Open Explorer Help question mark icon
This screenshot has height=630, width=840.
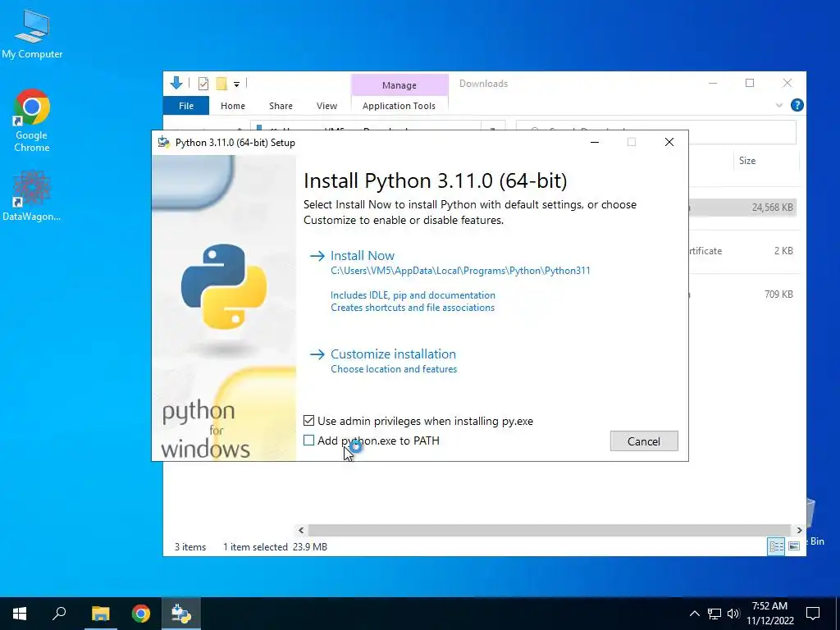(x=797, y=106)
